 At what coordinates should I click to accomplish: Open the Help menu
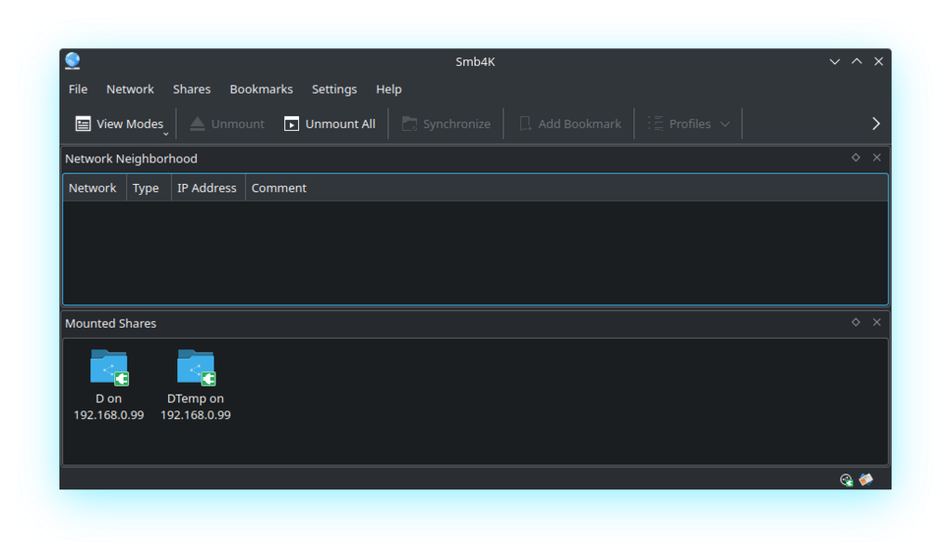click(x=389, y=89)
